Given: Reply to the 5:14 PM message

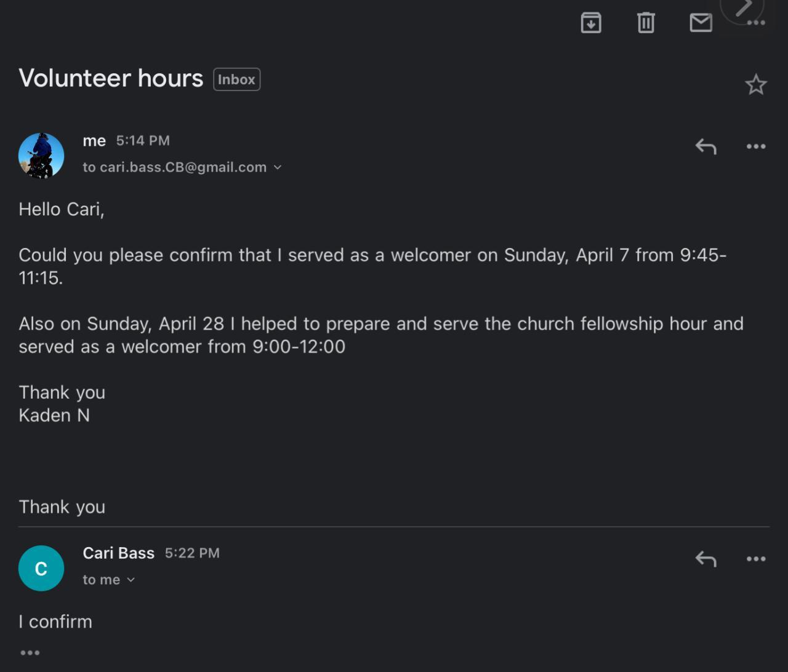Looking at the screenshot, I should coord(706,146).
